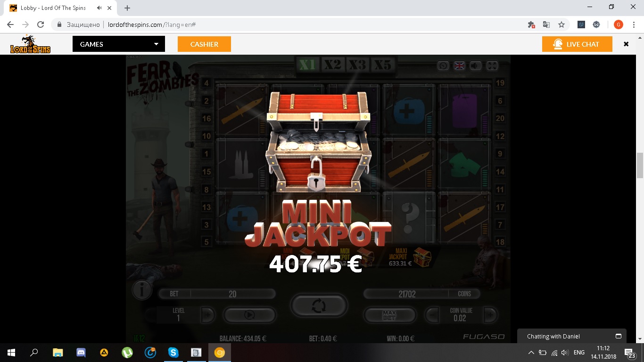The height and width of the screenshot is (362, 644).
Task: Increase the bet level with plus
Action: [x=207, y=315]
